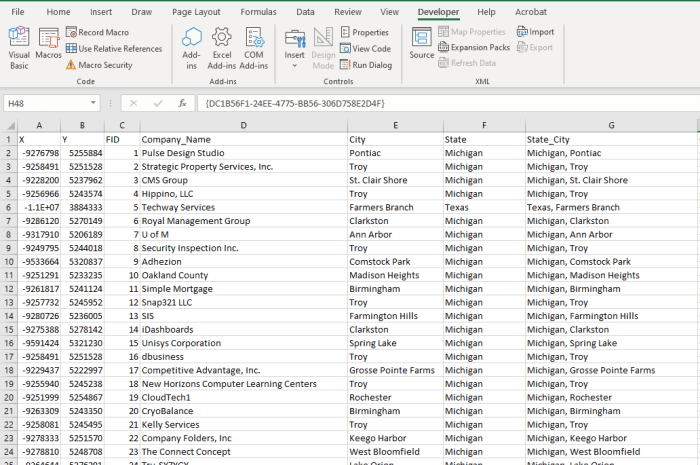Open the Page Layout tab
700x465 pixels.
pos(195,12)
